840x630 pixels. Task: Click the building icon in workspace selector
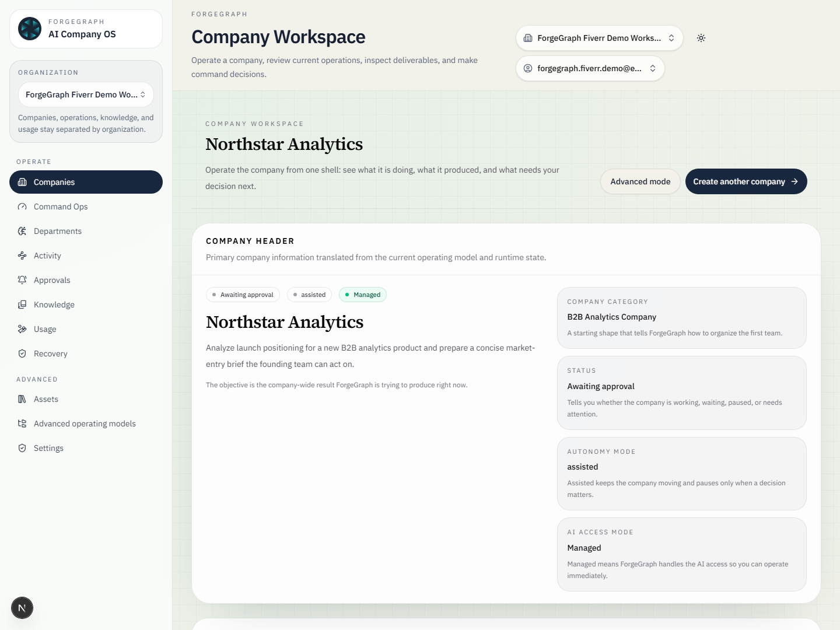pos(528,38)
